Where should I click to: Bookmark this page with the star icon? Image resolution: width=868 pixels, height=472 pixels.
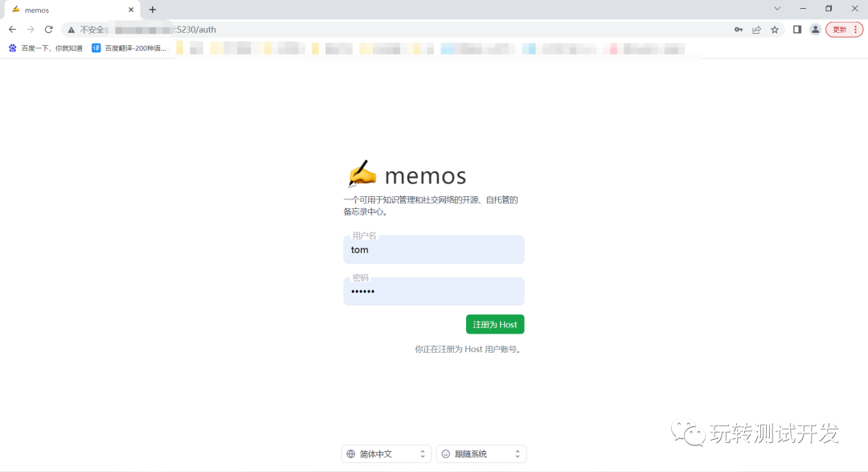click(x=774, y=29)
